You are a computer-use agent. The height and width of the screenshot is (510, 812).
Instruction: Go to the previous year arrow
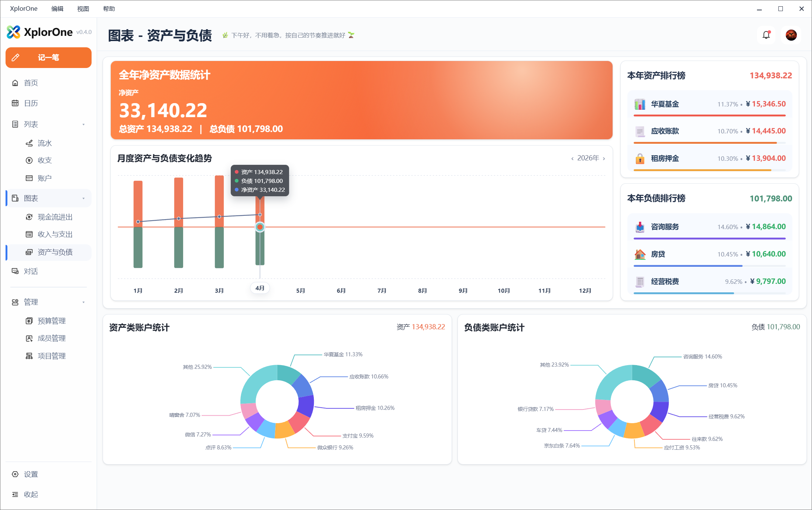click(572, 159)
